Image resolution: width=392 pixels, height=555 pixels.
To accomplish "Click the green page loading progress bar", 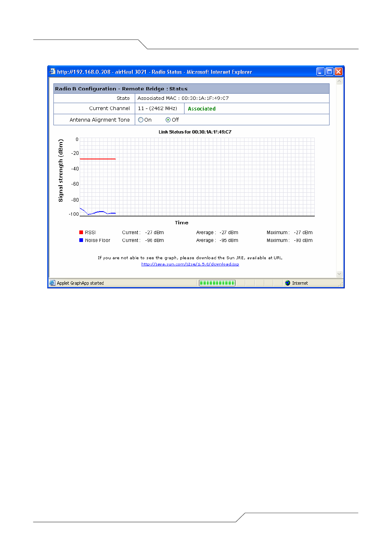I will pyautogui.click(x=217, y=283).
